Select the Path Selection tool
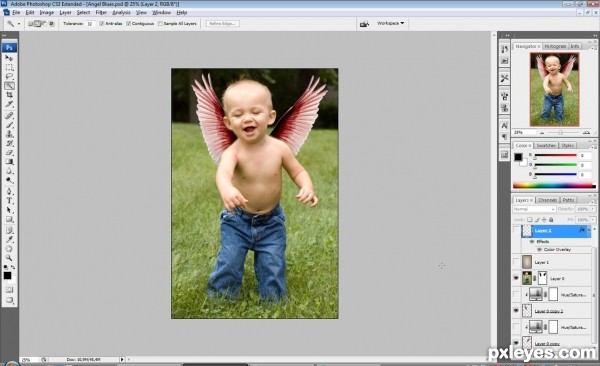 9,210
